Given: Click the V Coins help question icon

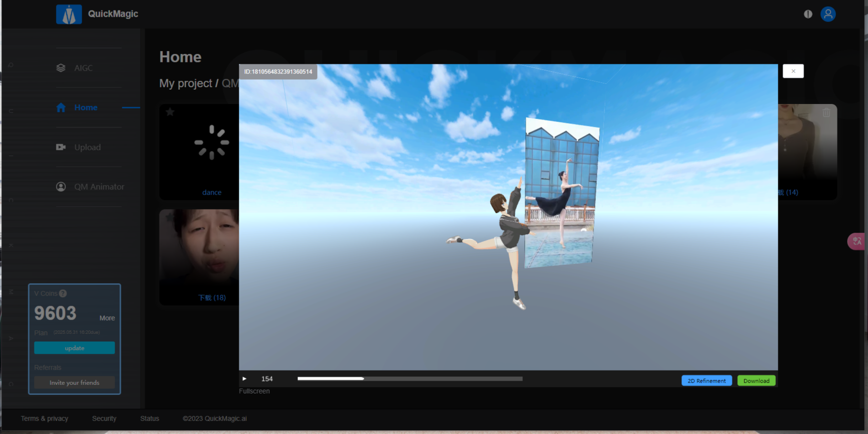Looking at the screenshot, I should pyautogui.click(x=63, y=293).
